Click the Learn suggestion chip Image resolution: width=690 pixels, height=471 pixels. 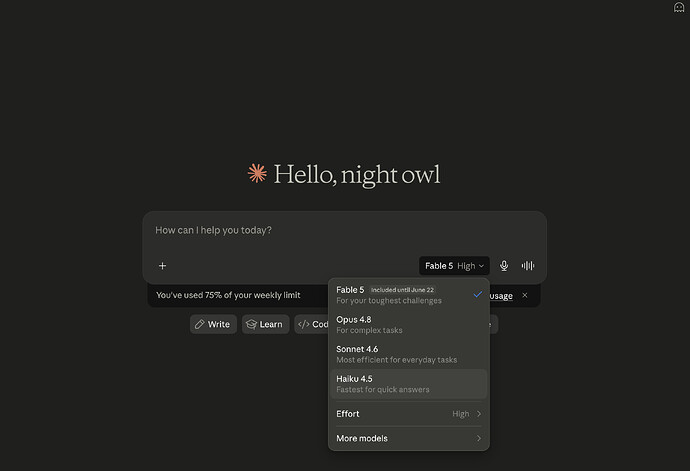(265, 324)
